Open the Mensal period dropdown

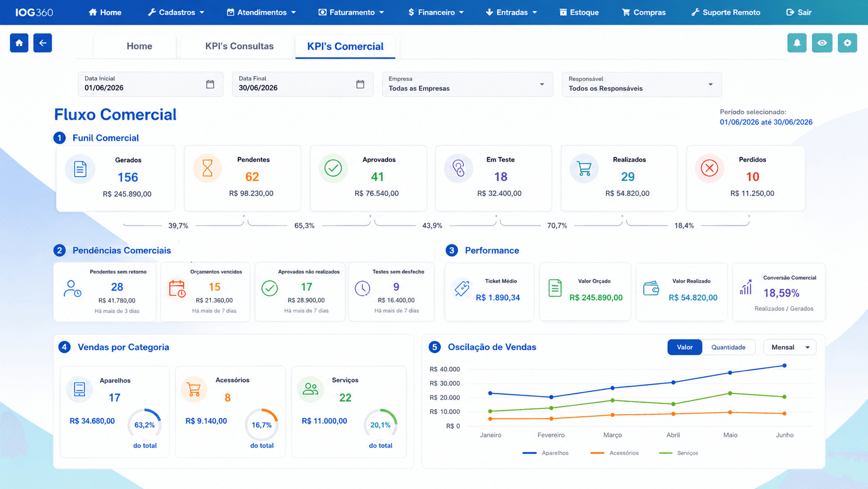coord(790,347)
